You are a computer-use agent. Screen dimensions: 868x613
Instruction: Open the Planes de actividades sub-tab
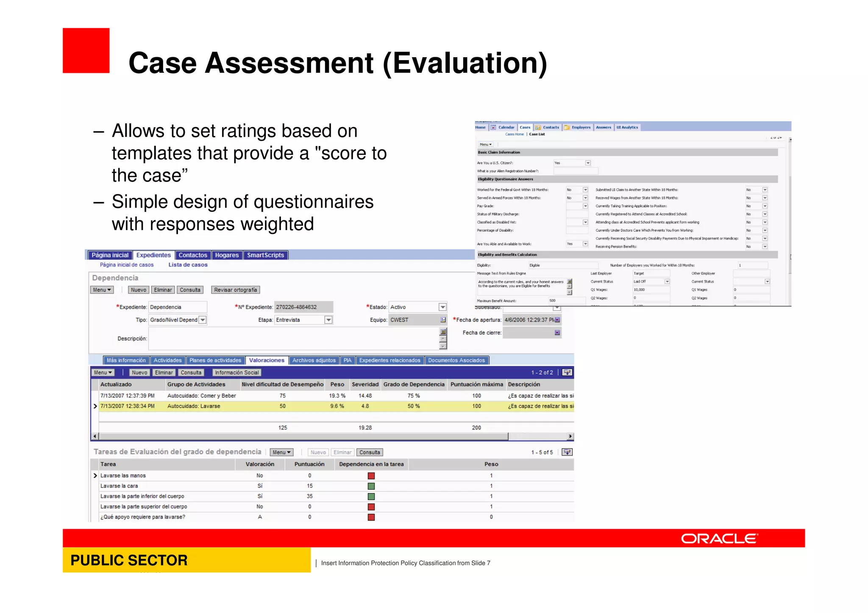point(215,361)
